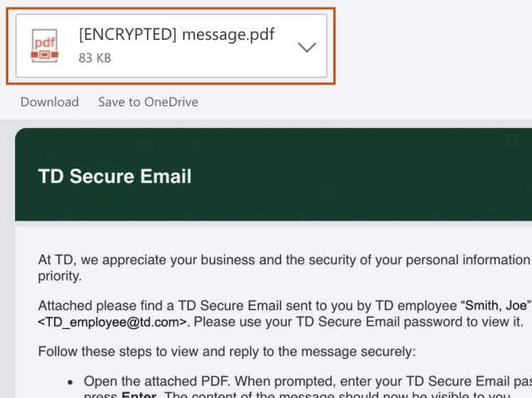This screenshot has width=532, height=398.
Task: Click the empty green banner area right of title
Action: [374, 176]
